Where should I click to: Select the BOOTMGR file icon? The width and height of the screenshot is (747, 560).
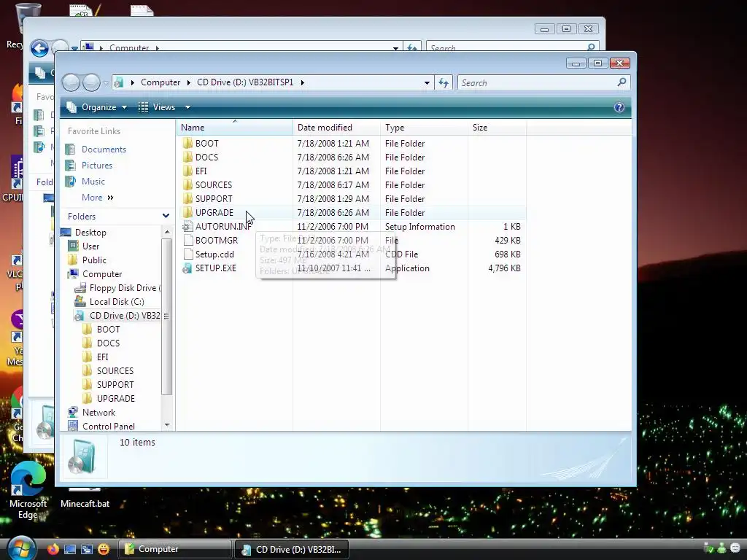pos(187,241)
